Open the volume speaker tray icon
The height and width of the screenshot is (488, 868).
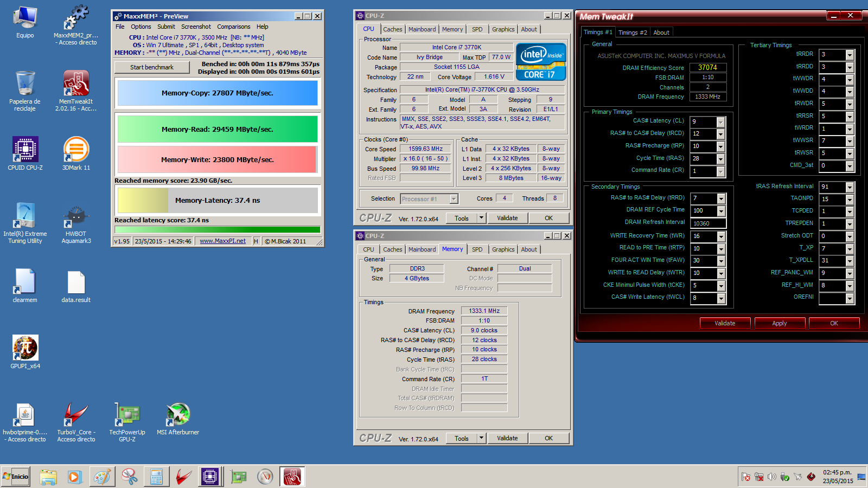point(772,477)
